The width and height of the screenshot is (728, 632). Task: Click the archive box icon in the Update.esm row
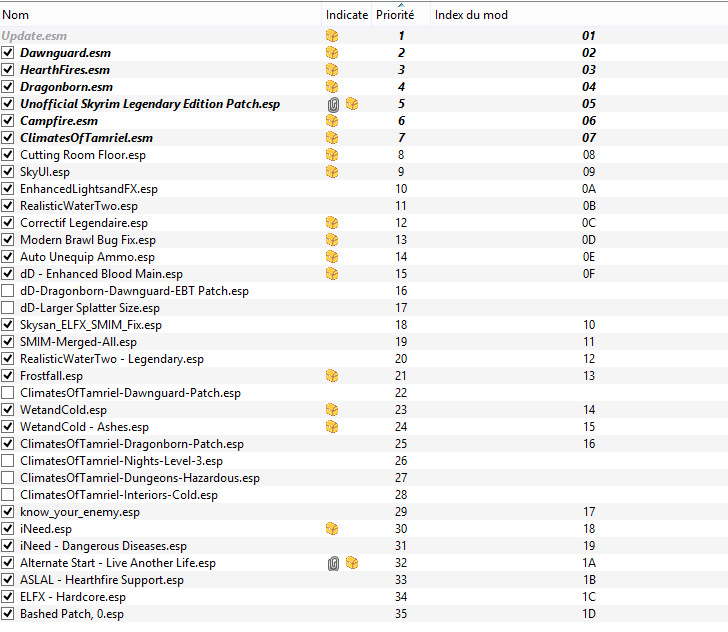tap(332, 36)
